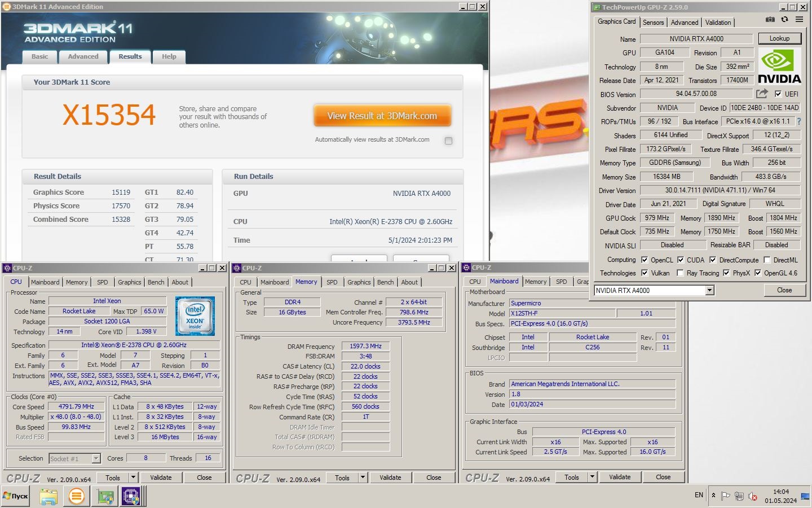Click the DRAM Frequency value 1597.3 MHz
This screenshot has width=812, height=508.
point(365,346)
